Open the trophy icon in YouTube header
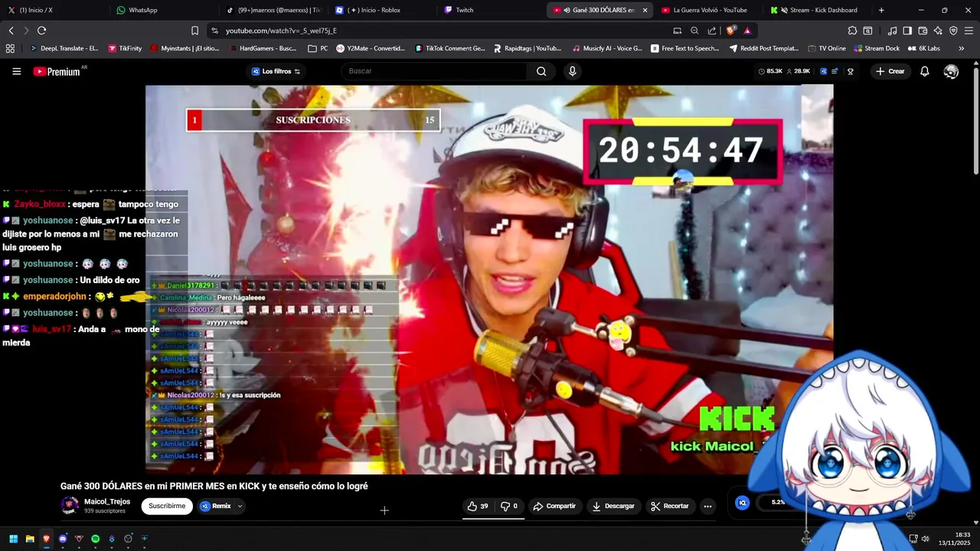Screen dimensions: 980x551 point(850,71)
